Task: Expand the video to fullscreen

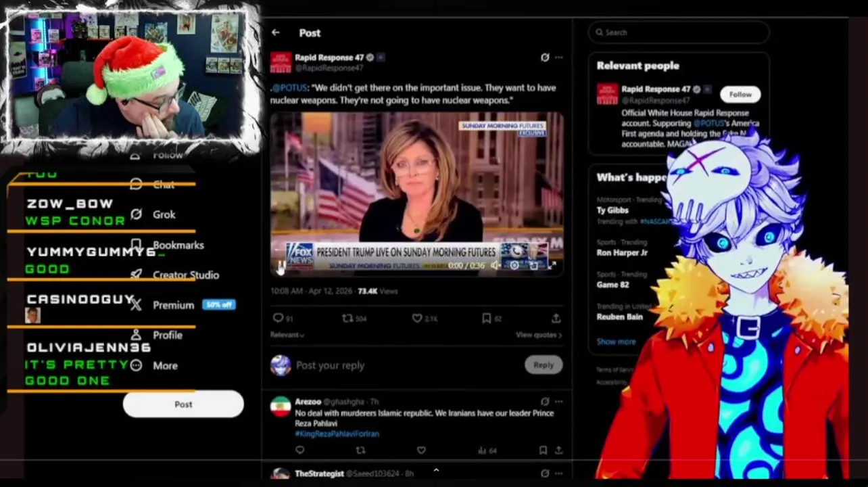Action: (552, 266)
